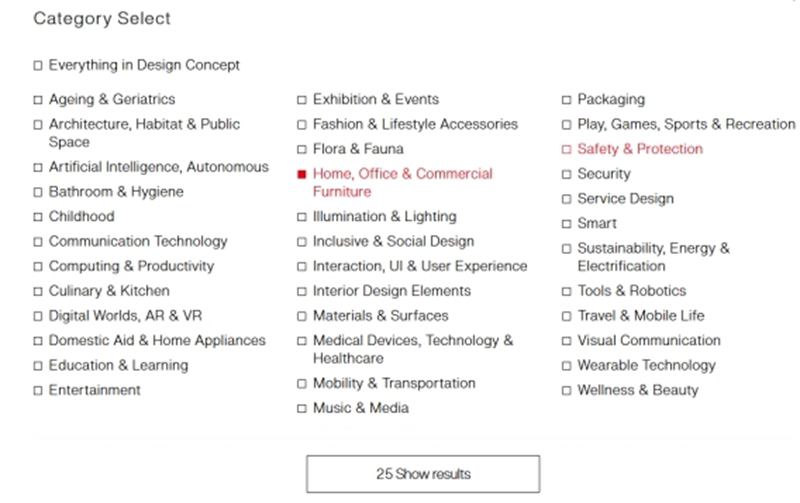800x503 pixels.
Task: Select the Ageing & Geriatrics checkbox
Action: click(38, 100)
